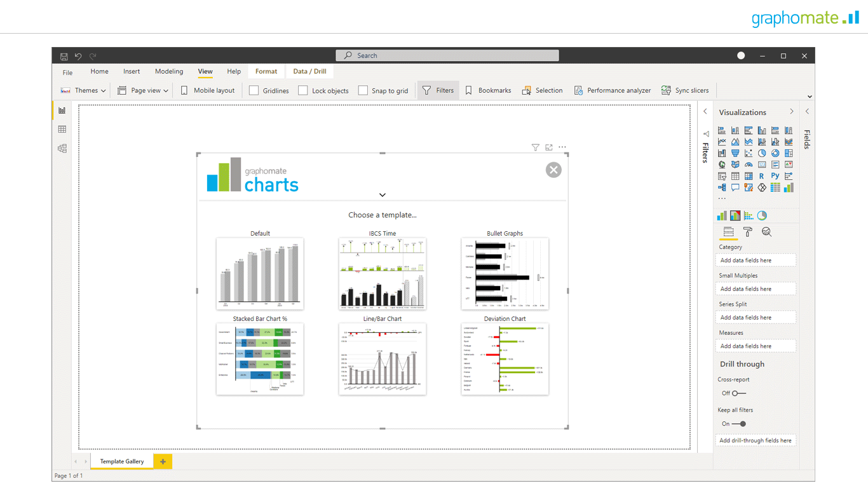Click the Redo arrow icon
The image size is (868, 488).
pyautogui.click(x=93, y=56)
